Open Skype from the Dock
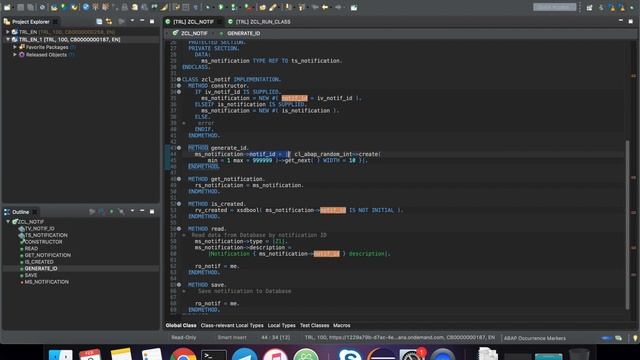This screenshot has width=640, height=360. point(349,354)
